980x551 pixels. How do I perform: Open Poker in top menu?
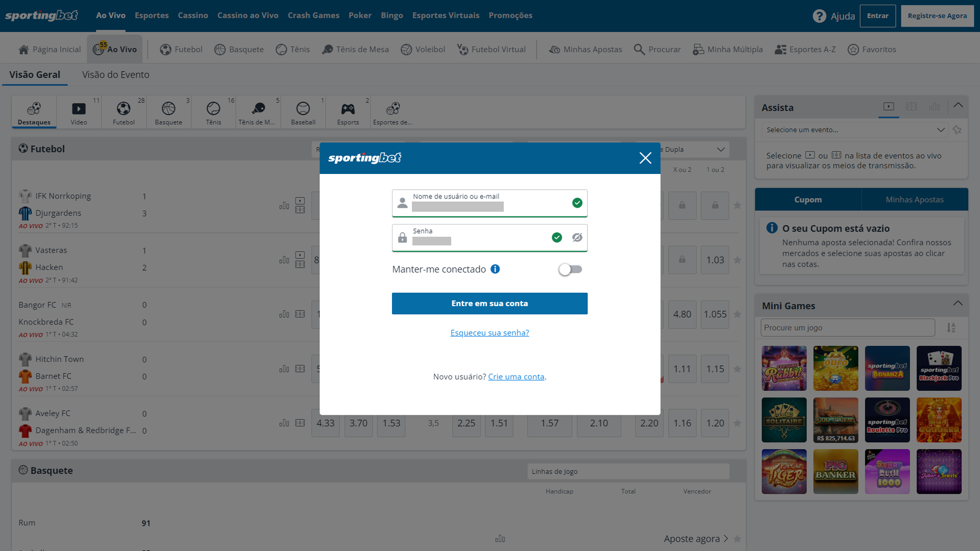tap(360, 15)
